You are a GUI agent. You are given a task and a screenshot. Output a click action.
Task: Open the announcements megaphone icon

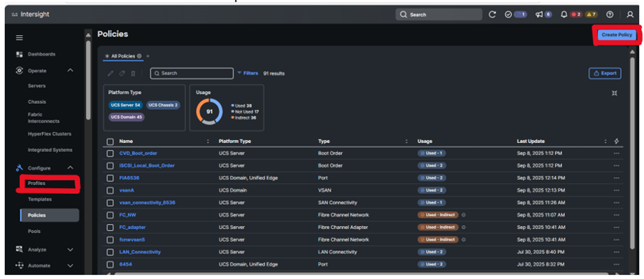539,14
